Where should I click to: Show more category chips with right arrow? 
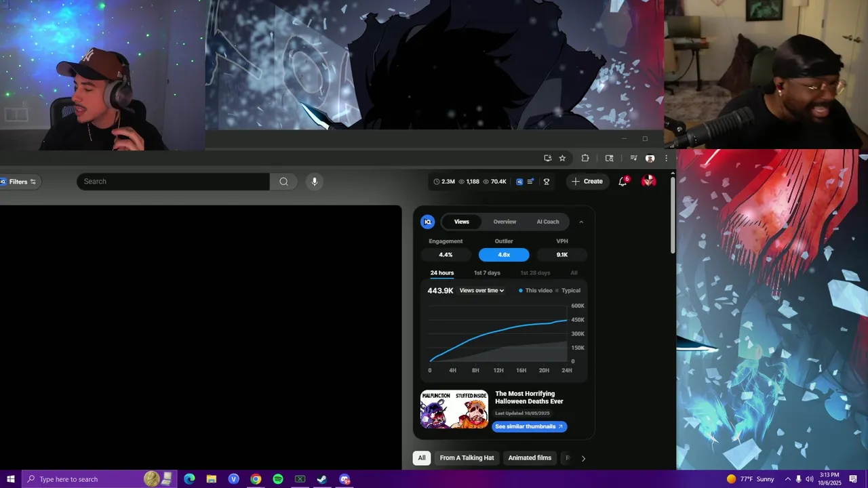583,458
